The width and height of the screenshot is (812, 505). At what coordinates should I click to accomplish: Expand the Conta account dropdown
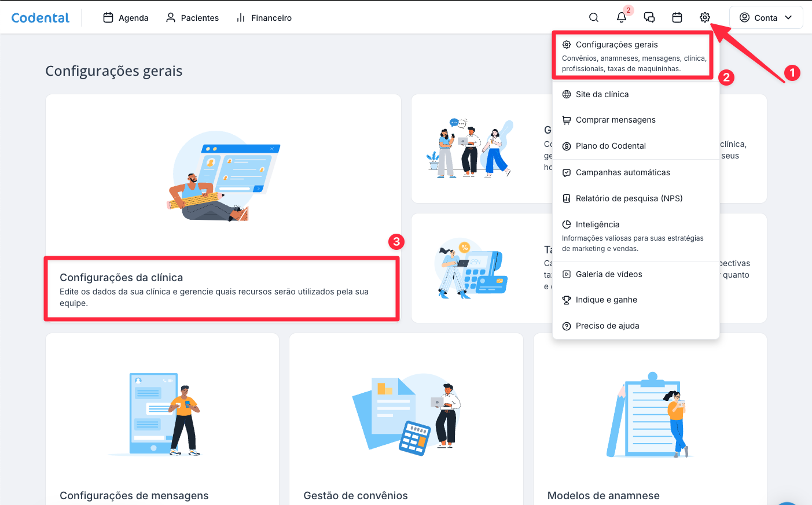coord(766,17)
